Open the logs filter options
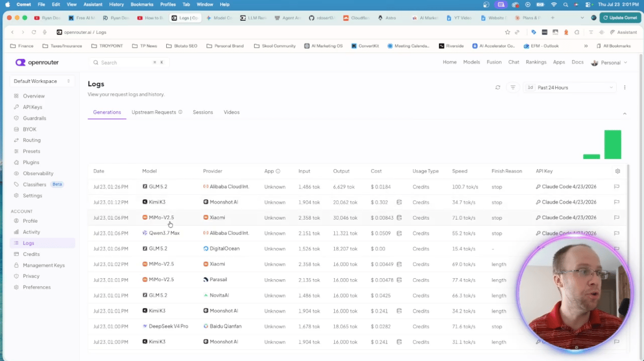Screen dimensions: 644x361 coord(513,88)
